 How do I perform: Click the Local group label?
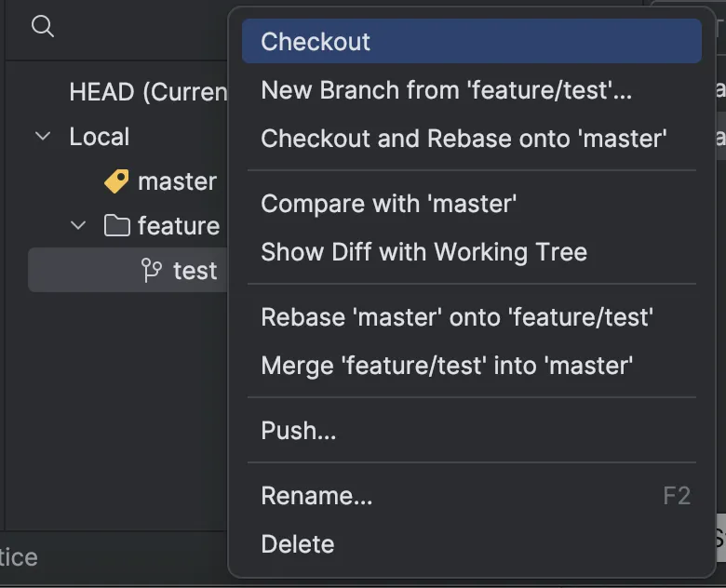coord(99,137)
